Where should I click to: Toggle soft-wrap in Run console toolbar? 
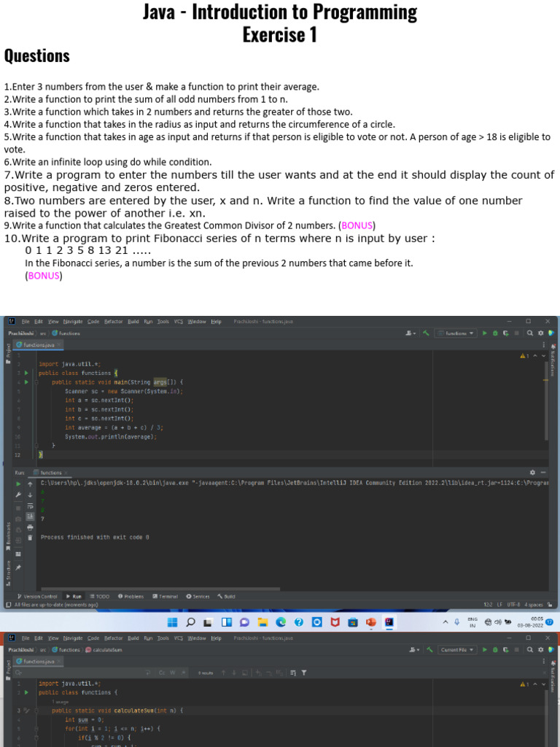[x=30, y=506]
